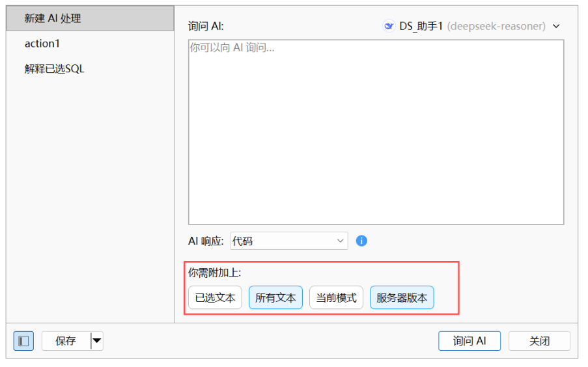Enable the 当前模式 attachment option
This screenshot has width=588, height=367.
pyautogui.click(x=336, y=298)
